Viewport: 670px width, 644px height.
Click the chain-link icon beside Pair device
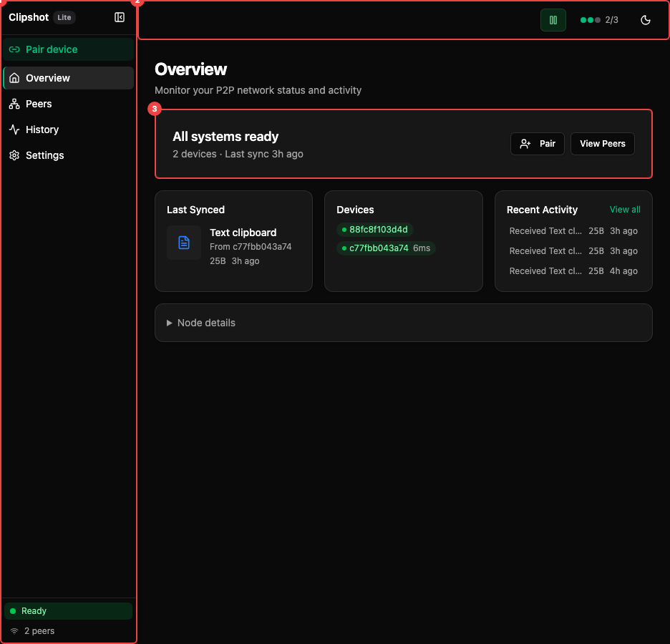14,49
